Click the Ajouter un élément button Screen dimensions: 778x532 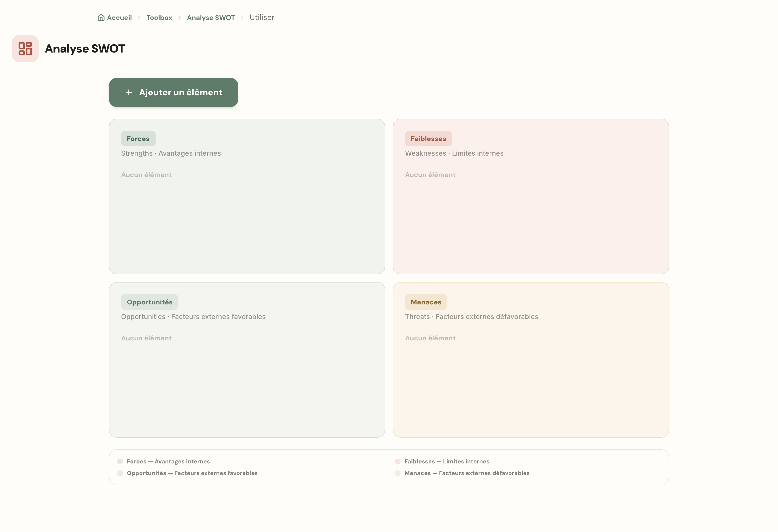point(173,92)
